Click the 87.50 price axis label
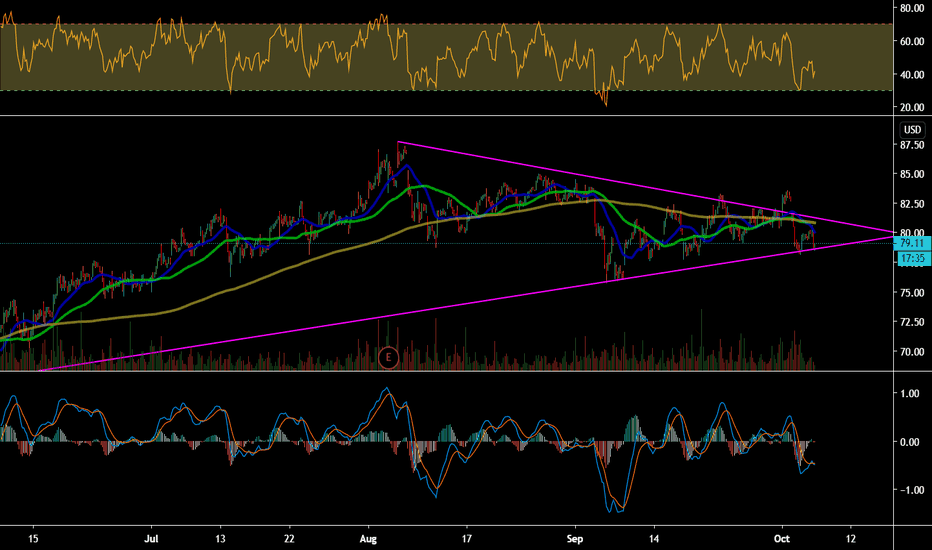This screenshot has width=932, height=550. point(912,145)
